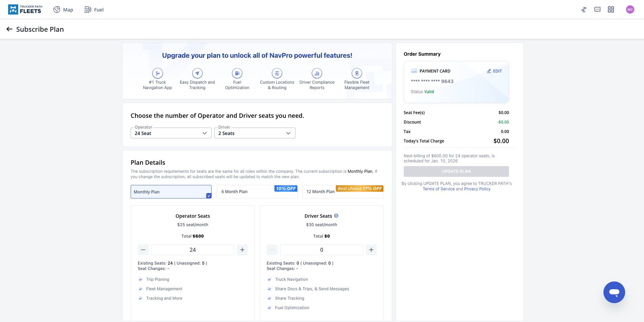
Task: Click the Trucker Path Fleets logo
Action: tap(25, 9)
